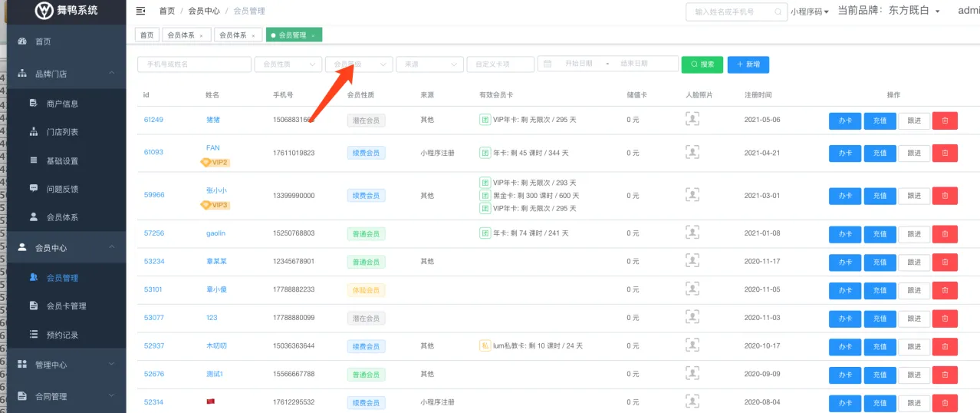Click the 首页 dashboard icon in sidebar
This screenshot has width=980, height=413.
[x=21, y=41]
